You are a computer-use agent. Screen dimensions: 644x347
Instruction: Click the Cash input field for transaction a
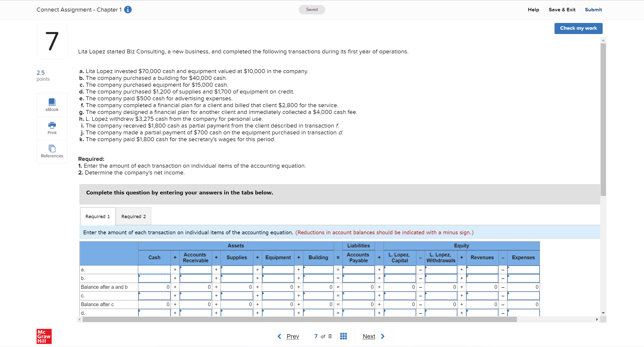coord(154,270)
